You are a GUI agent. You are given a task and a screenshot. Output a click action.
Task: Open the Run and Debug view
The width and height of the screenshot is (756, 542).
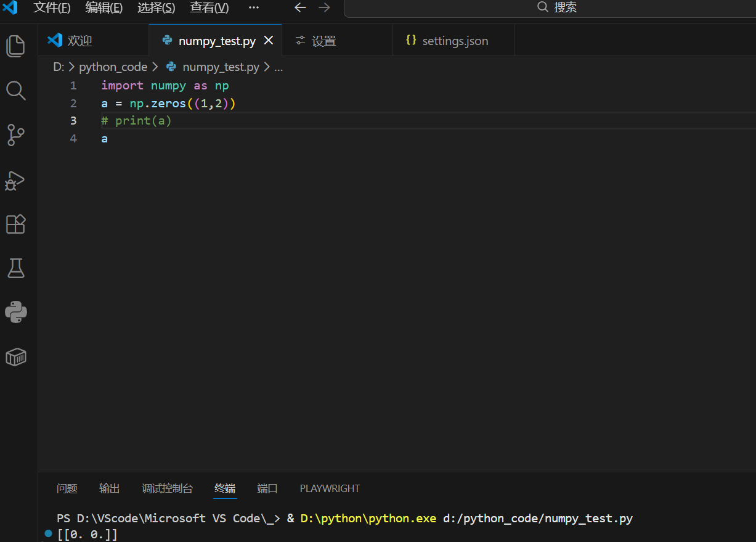click(x=16, y=180)
